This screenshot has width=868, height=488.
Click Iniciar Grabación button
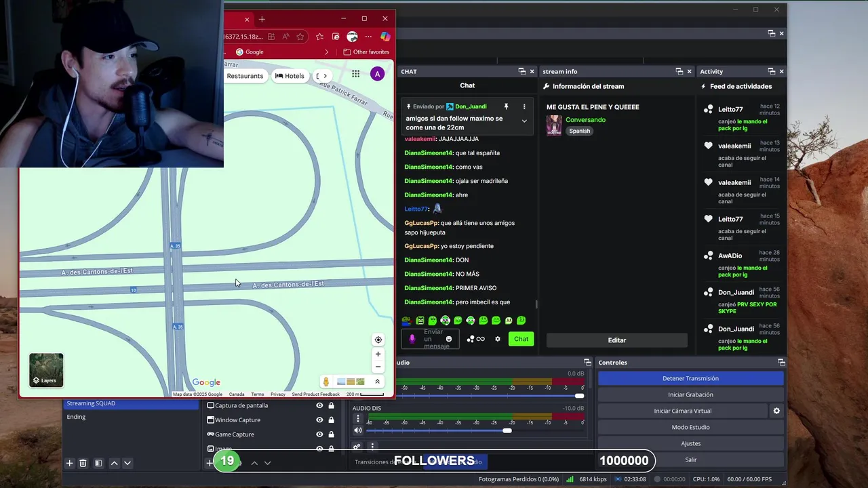[690, 394]
